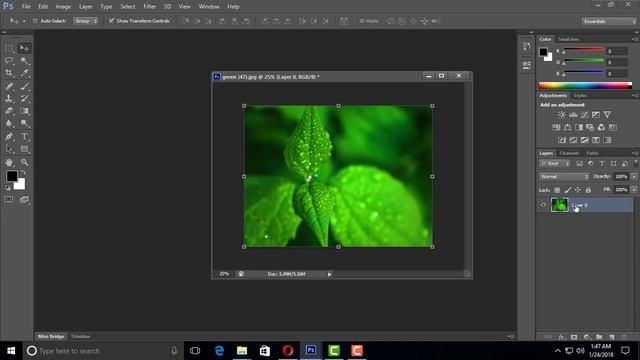Enable the Auto-Select checkbox
Viewport: 640px width, 360px height.
pyautogui.click(x=35, y=21)
